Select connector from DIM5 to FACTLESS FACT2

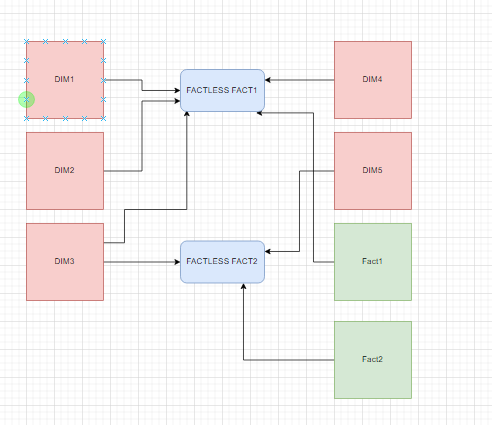tap(299, 210)
